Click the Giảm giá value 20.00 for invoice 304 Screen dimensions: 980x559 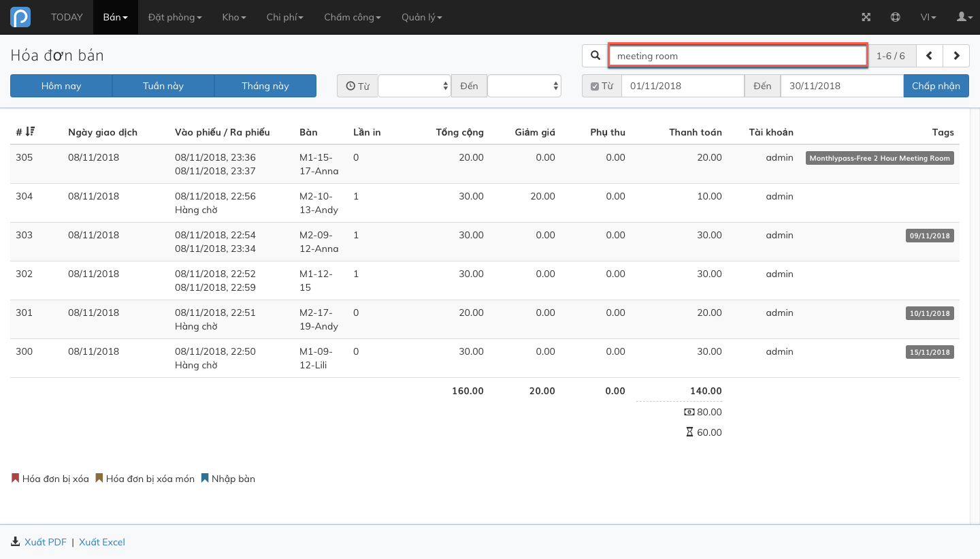point(543,196)
